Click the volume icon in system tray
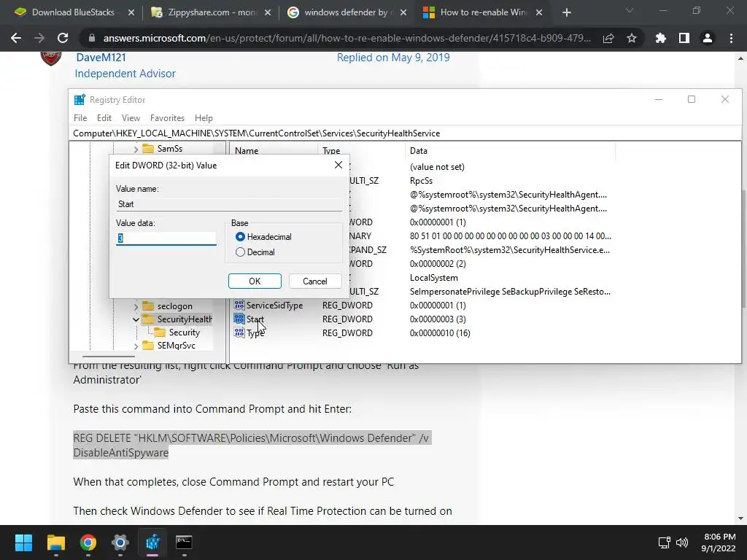The width and height of the screenshot is (747, 560). click(x=682, y=542)
